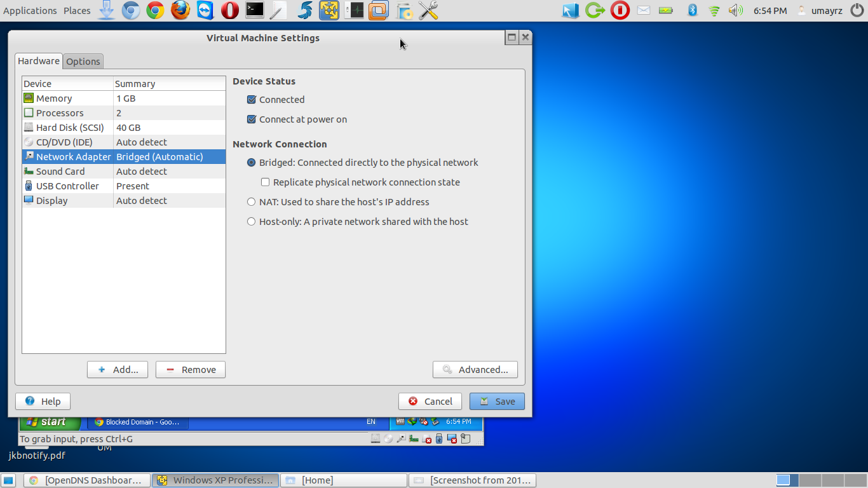Open the battery indicator
Viewport: 868px width, 488px height.
click(666, 10)
